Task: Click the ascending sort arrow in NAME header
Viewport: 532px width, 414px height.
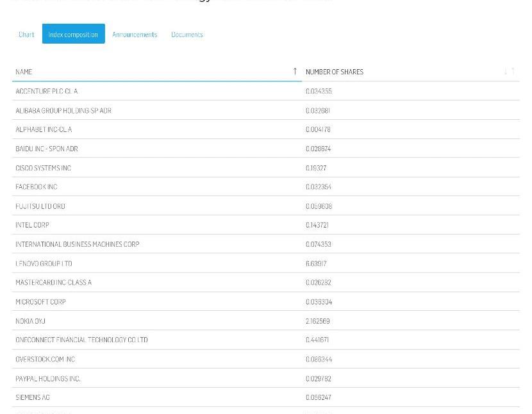Action: tap(295, 71)
